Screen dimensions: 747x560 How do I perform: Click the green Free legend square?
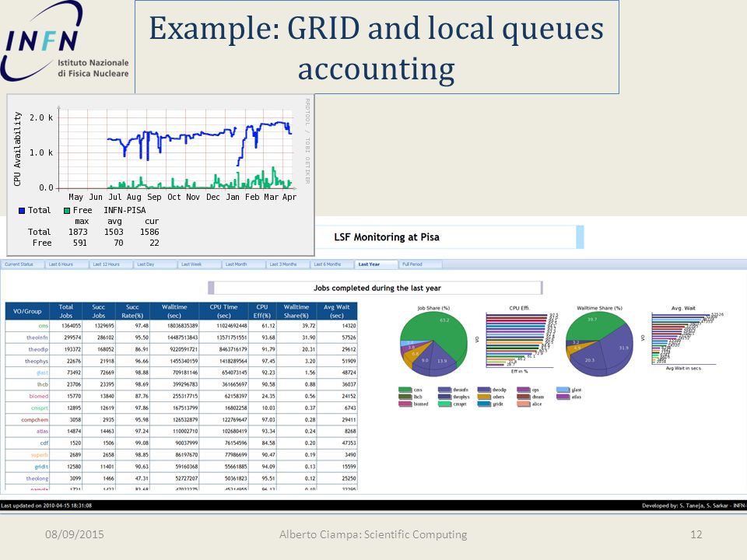coord(67,211)
